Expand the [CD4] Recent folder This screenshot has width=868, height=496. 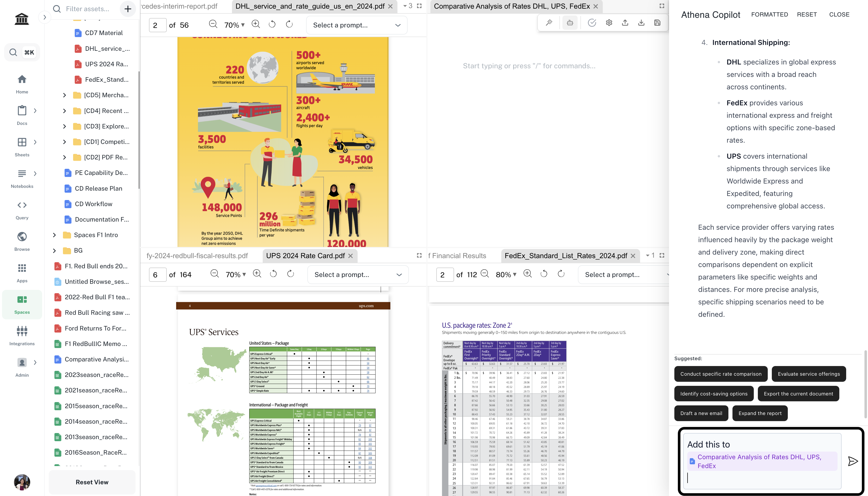(64, 111)
